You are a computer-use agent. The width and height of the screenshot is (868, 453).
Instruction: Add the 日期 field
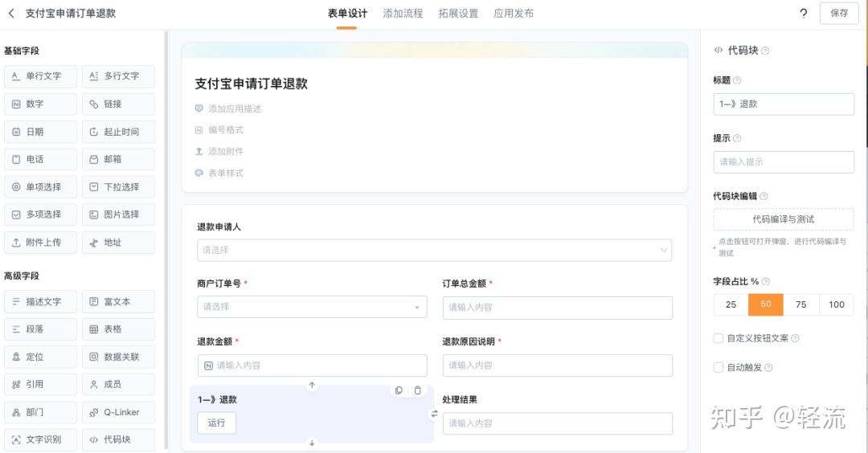[40, 132]
